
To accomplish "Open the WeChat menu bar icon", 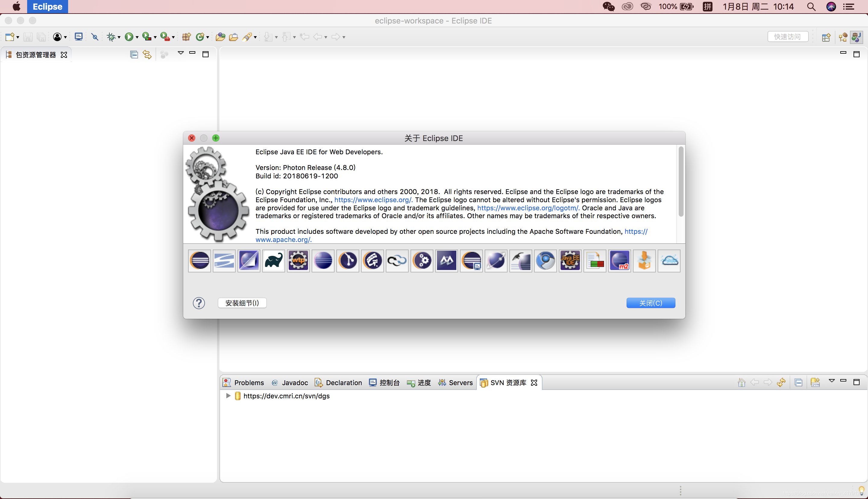I will 608,7.
